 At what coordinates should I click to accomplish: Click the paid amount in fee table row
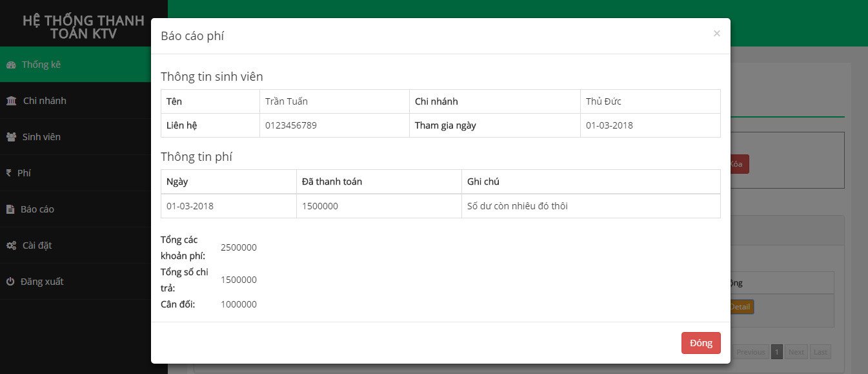point(320,206)
